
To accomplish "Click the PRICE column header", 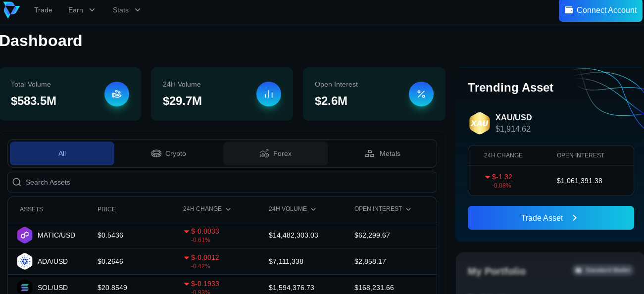I will pos(106,209).
